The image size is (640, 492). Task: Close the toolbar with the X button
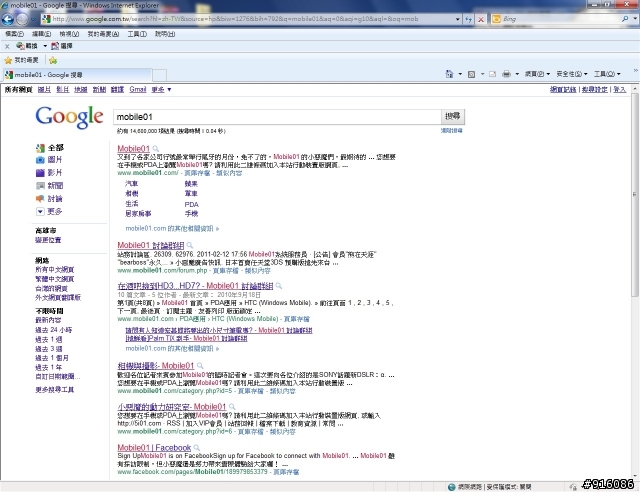7,46
